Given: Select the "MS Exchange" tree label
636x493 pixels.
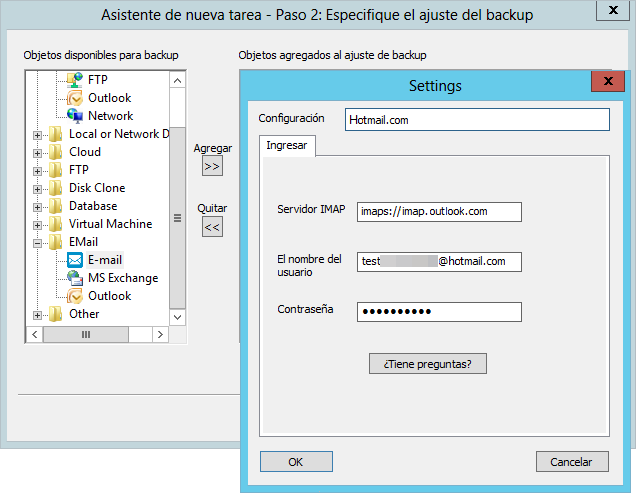Looking at the screenshot, I should [x=123, y=278].
